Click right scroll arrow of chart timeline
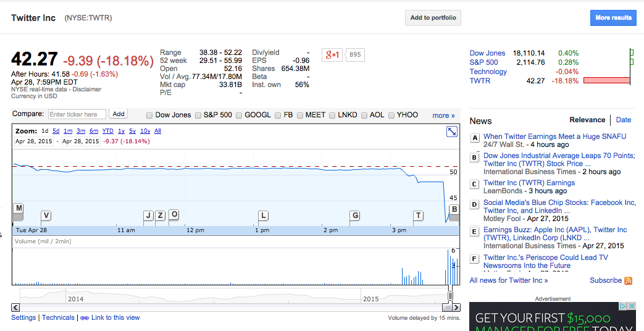The image size is (644, 331). pos(456,307)
